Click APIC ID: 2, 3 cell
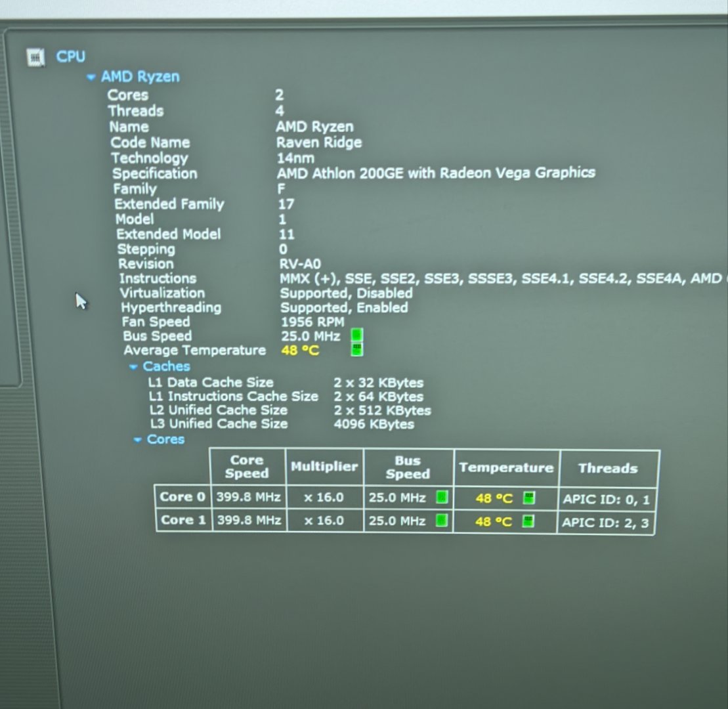Image resolution: width=728 pixels, height=709 pixels. [x=605, y=523]
